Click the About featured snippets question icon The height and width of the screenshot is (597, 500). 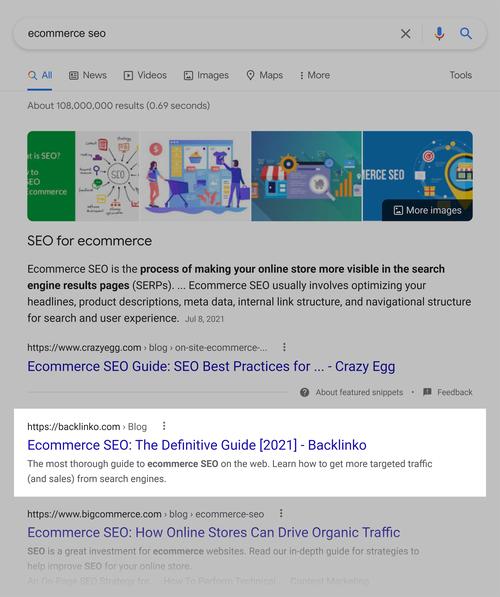point(304,392)
